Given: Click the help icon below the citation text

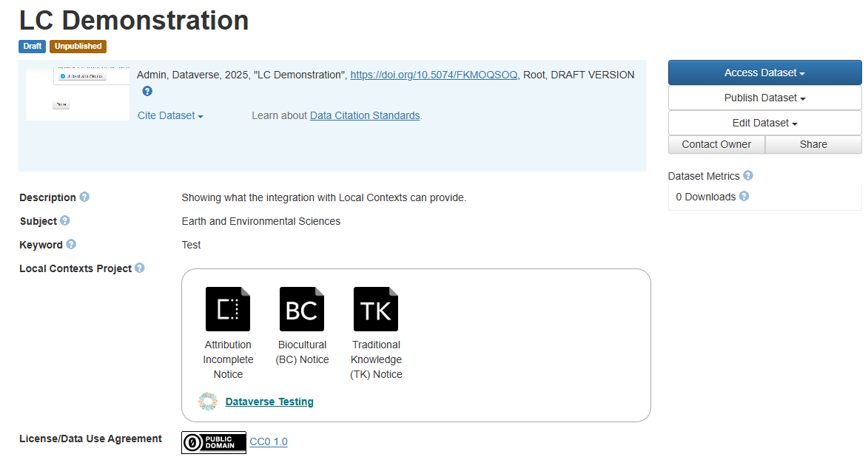Looking at the screenshot, I should point(147,91).
